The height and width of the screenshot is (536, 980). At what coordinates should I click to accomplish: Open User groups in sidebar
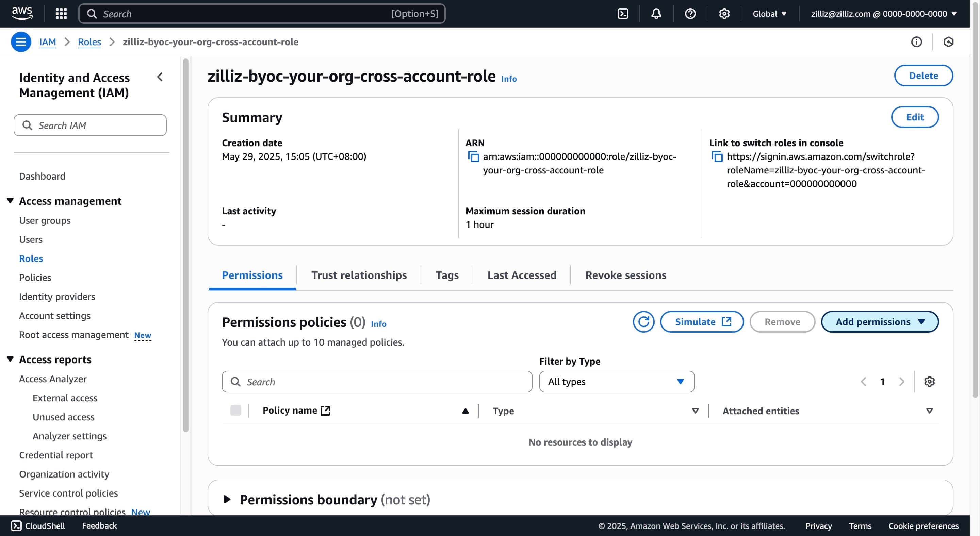pos(45,220)
